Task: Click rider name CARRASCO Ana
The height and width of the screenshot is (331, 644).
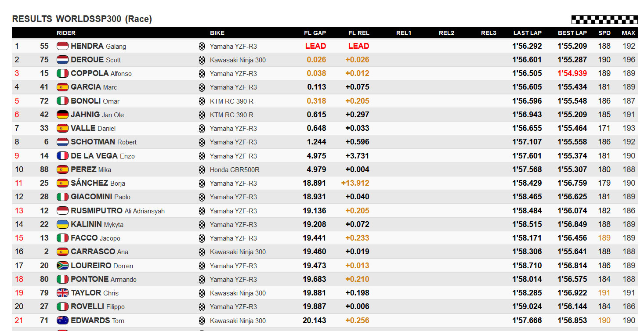Action: [99, 252]
